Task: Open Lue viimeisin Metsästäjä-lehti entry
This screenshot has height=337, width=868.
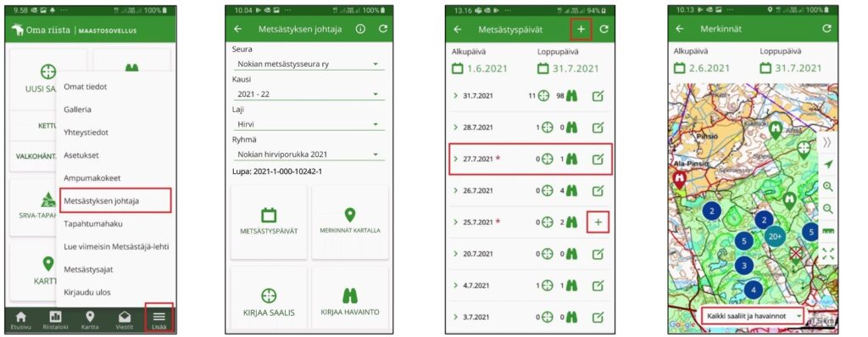Action: (x=116, y=247)
